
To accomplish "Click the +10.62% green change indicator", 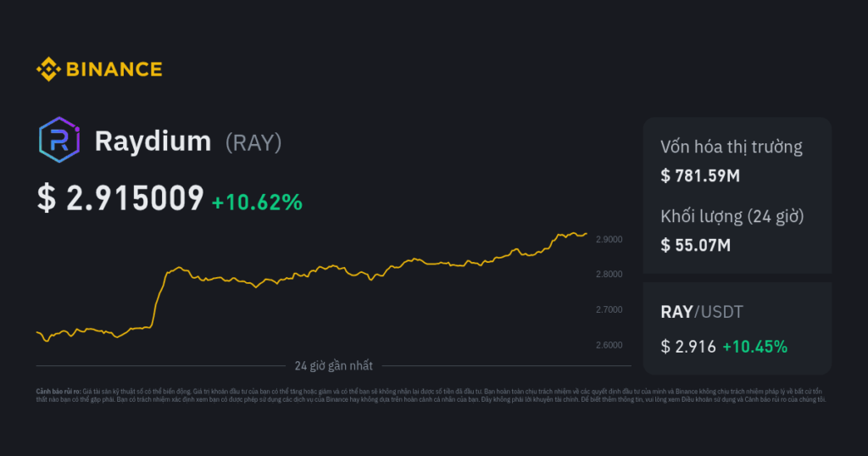I will [256, 202].
